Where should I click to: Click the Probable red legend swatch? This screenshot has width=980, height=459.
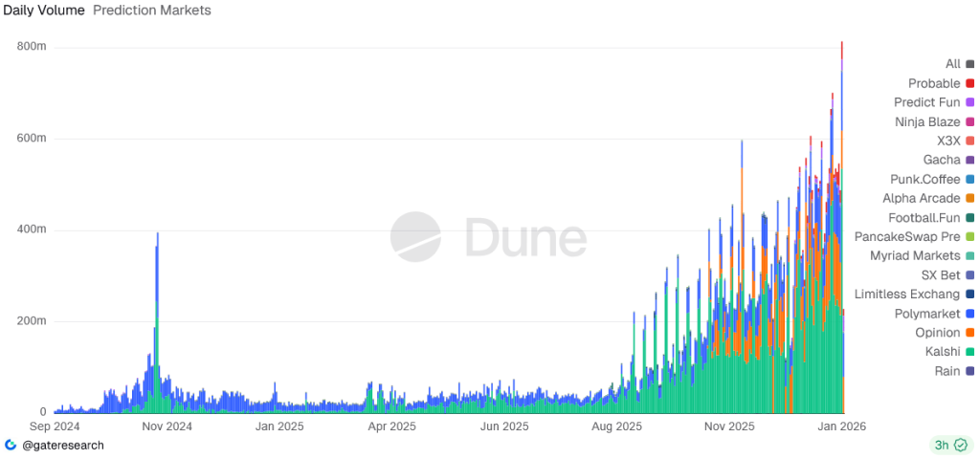[x=969, y=84]
